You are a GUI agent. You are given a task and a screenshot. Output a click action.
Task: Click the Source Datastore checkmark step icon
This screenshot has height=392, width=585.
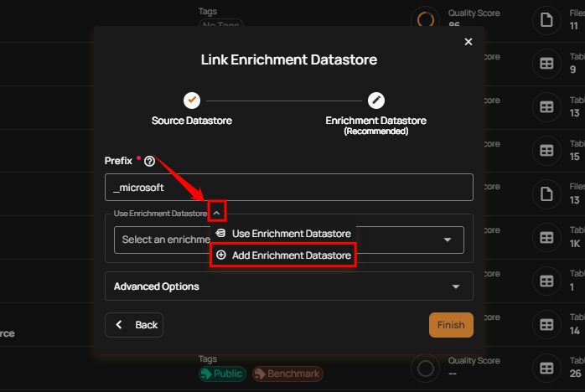pyautogui.click(x=192, y=99)
